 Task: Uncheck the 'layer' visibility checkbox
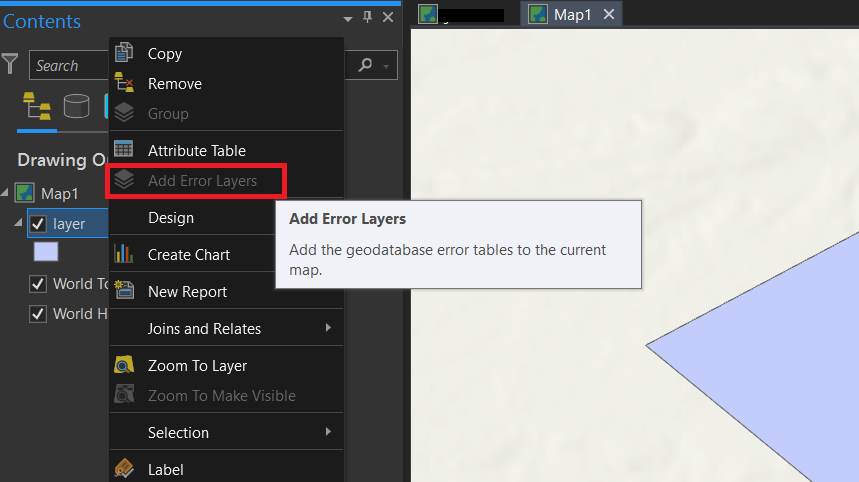(38, 223)
